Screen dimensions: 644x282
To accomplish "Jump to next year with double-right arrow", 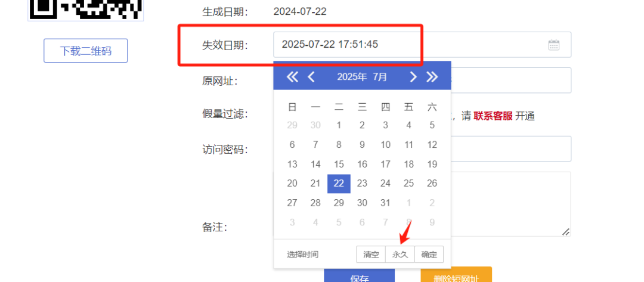I will pyautogui.click(x=432, y=76).
